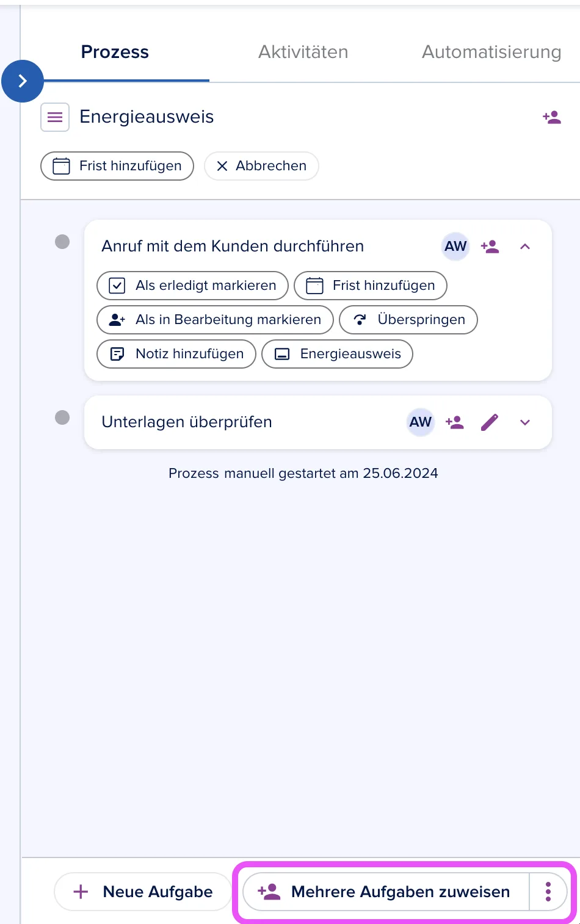
Task: Mark task done via Als erledigt markieren
Action: point(192,286)
